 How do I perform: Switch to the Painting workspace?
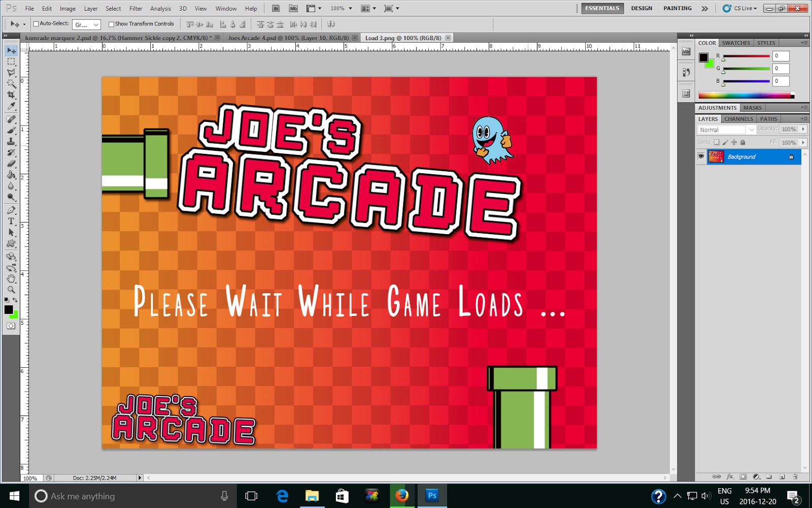[678, 8]
